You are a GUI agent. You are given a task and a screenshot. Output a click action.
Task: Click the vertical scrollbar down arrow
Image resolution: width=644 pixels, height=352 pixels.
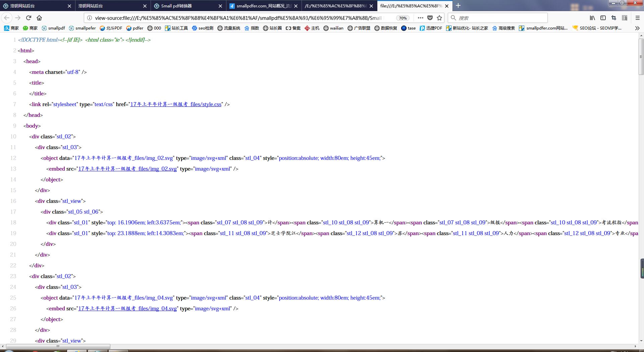[x=641, y=341]
